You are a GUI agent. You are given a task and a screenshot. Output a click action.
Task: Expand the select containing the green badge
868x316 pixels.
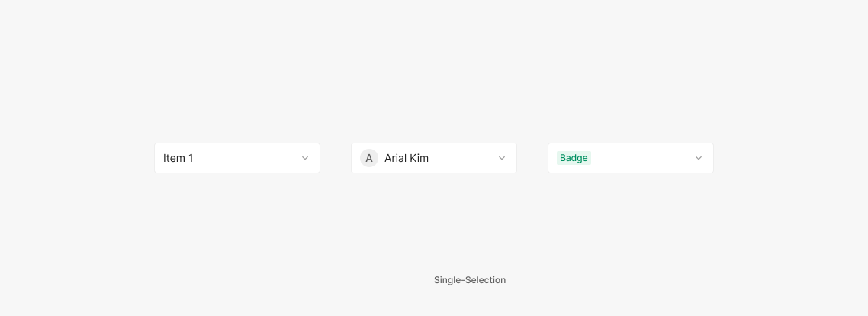click(631, 158)
